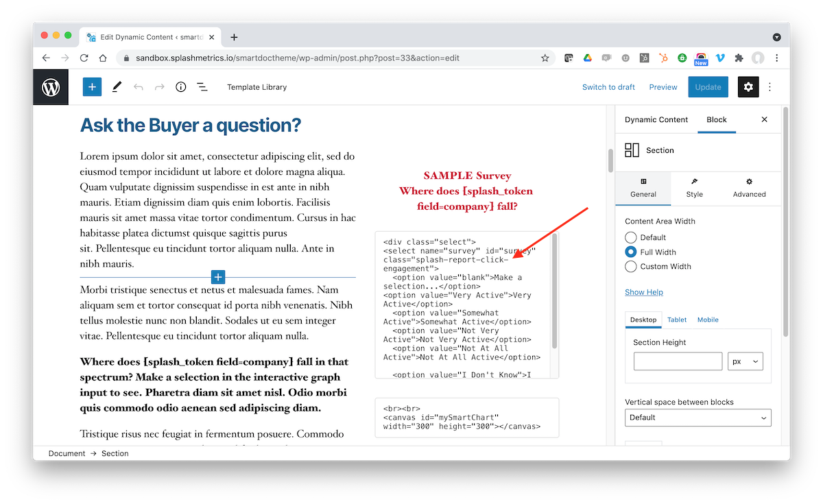823x504 pixels.
Task: Select the Tools pencil icon
Action: coord(117,87)
